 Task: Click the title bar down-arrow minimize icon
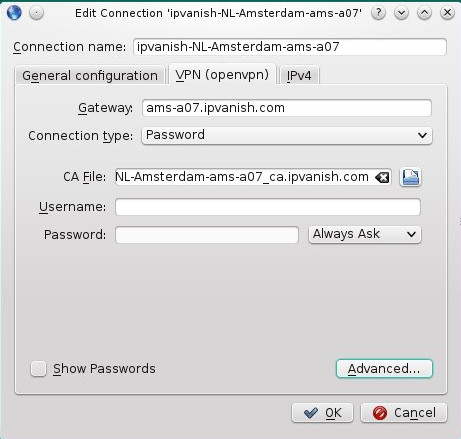[401, 13]
